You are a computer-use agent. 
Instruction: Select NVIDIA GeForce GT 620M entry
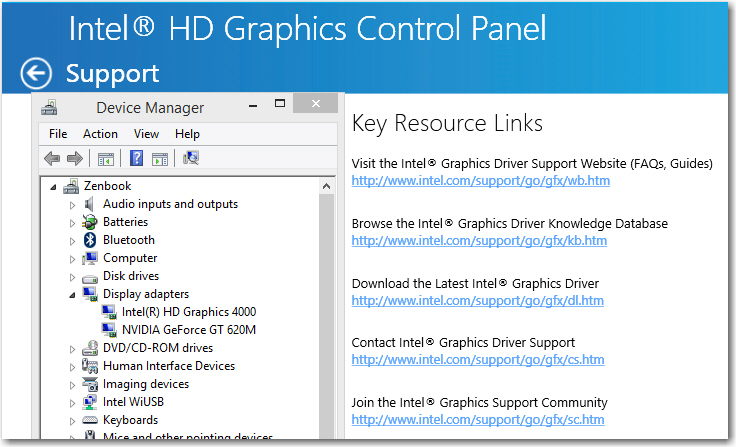click(x=189, y=330)
